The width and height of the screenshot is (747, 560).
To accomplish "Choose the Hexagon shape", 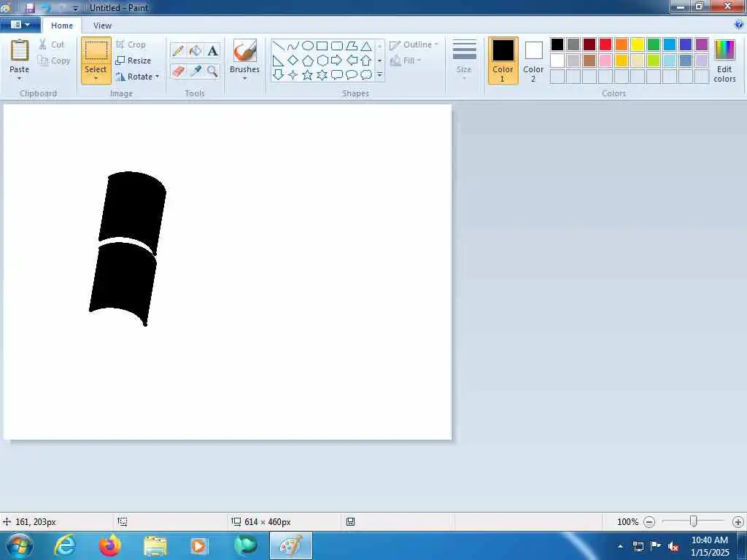I will coord(322,61).
